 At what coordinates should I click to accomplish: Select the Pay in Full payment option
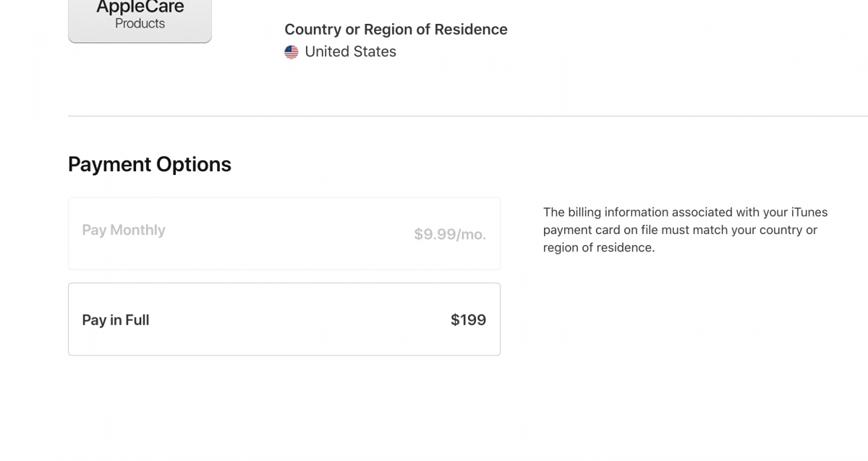click(284, 319)
